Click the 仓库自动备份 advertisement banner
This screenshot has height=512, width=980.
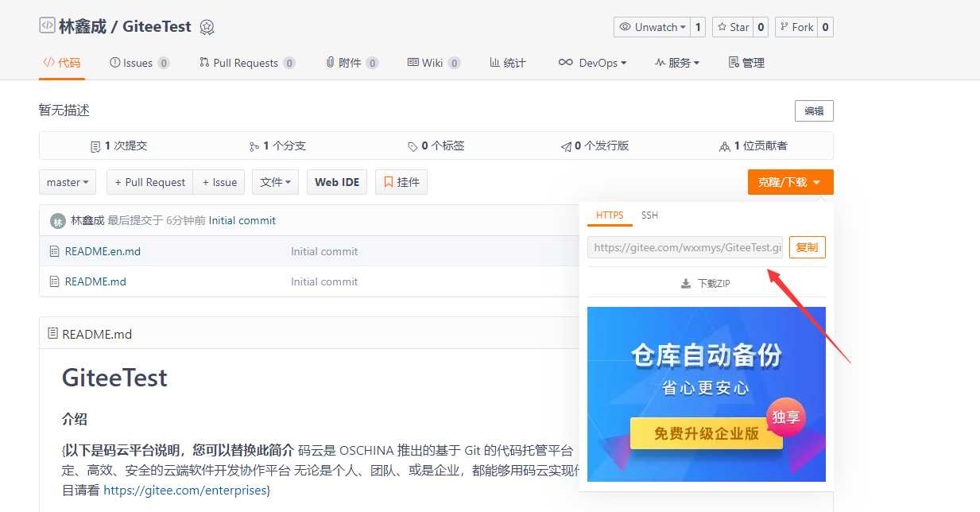click(707, 394)
